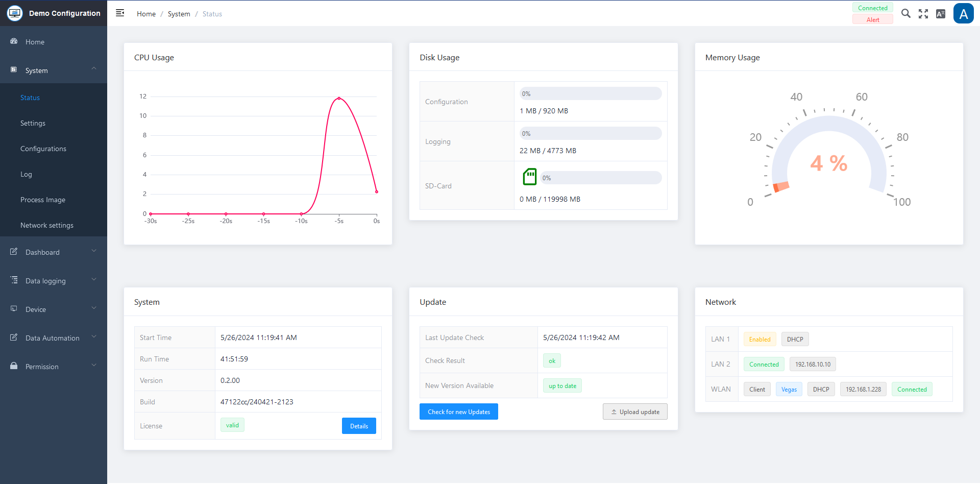Viewport: 980px width, 484px height.
Task: Click the Home dashboard icon in sidebar
Action: tap(14, 41)
